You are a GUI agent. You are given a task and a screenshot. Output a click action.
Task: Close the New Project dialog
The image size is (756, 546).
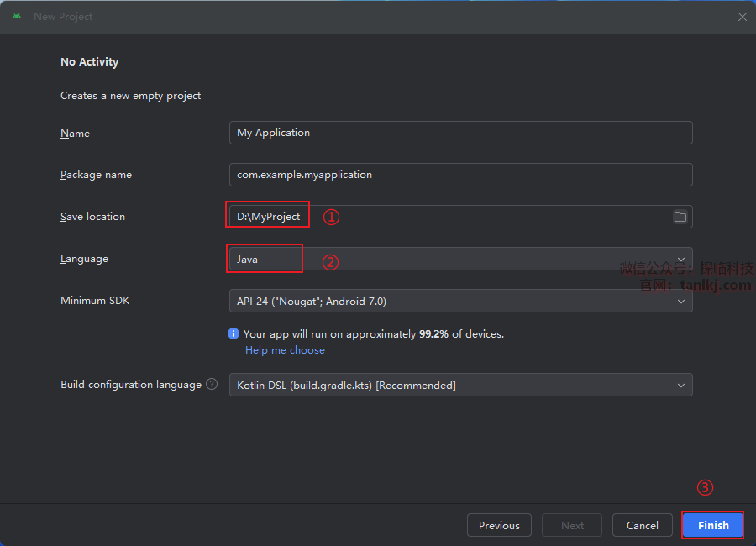(x=742, y=17)
